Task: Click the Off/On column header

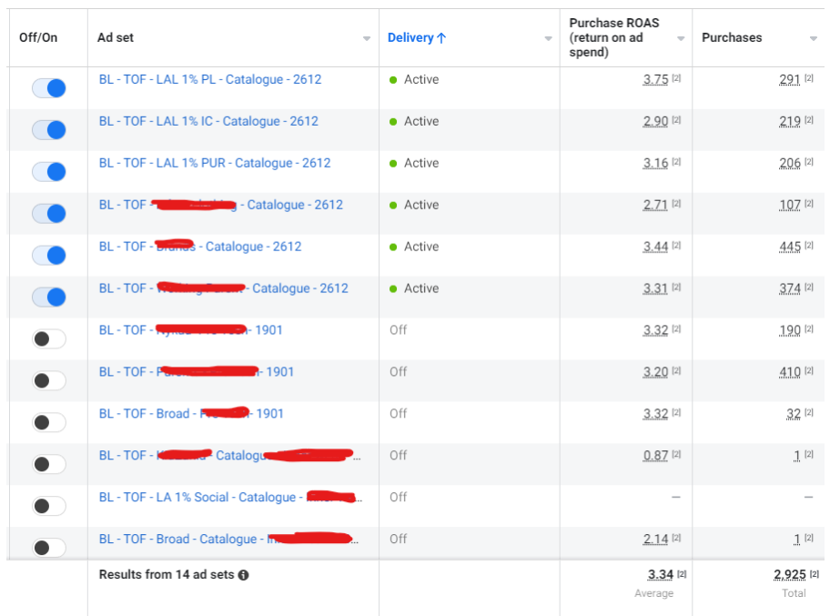Action: pos(39,38)
